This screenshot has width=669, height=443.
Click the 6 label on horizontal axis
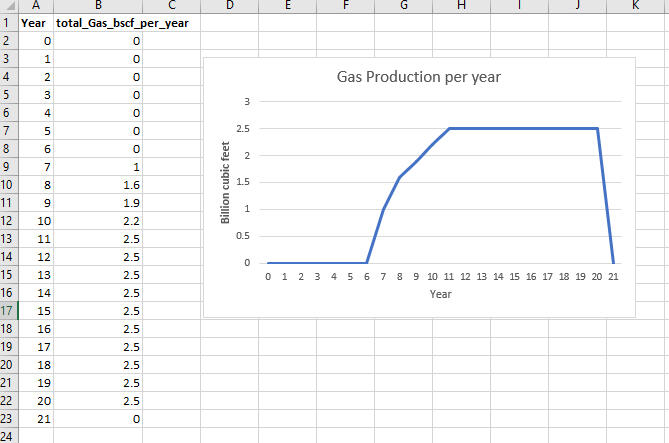366,277
